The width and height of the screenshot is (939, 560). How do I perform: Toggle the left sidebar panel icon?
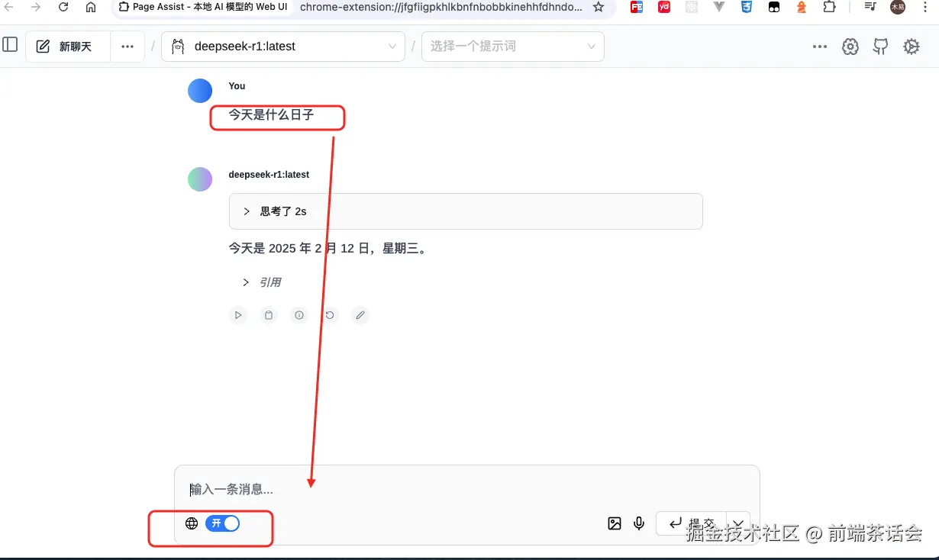tap(10, 45)
